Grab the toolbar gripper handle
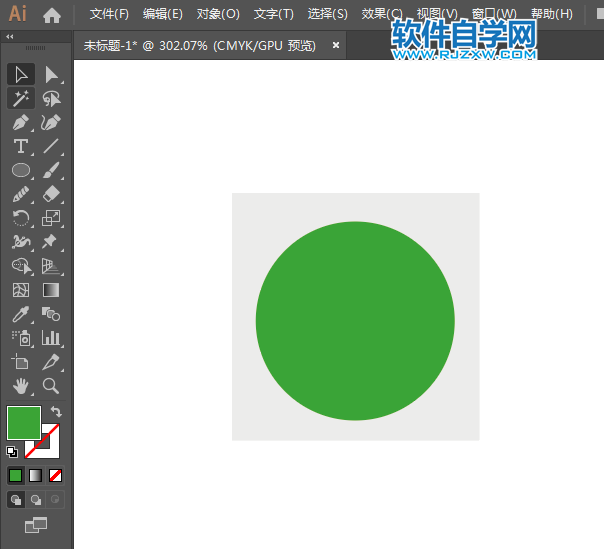The width and height of the screenshot is (604, 549). pyautogui.click(x=35, y=48)
